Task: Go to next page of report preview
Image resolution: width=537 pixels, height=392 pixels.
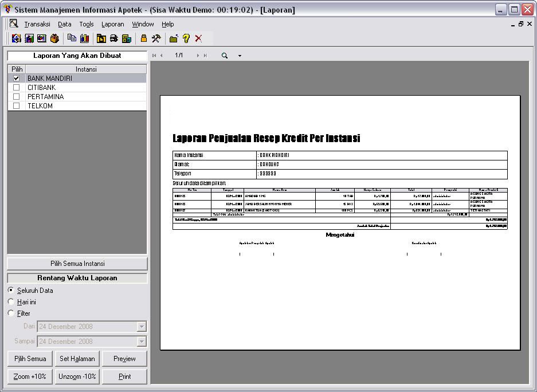Action: click(x=198, y=56)
